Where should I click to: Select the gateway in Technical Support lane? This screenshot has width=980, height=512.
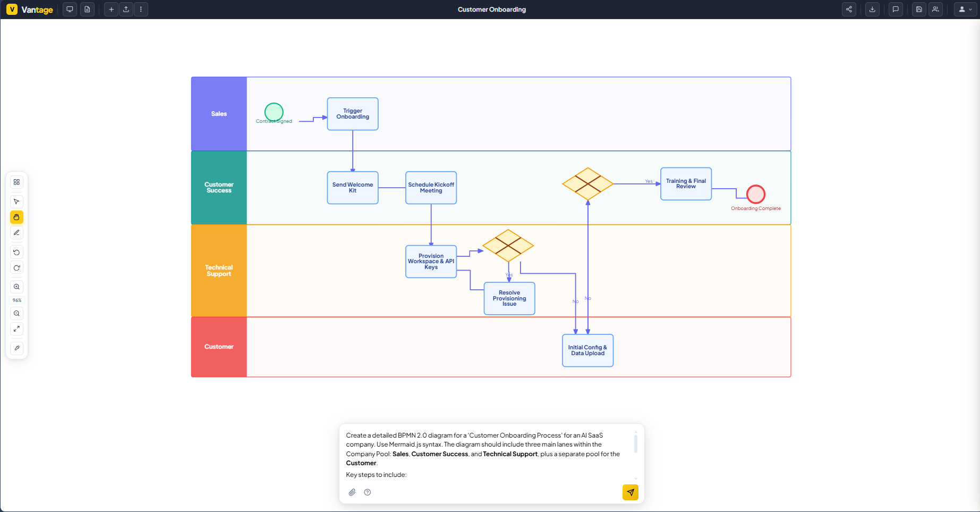tap(508, 246)
